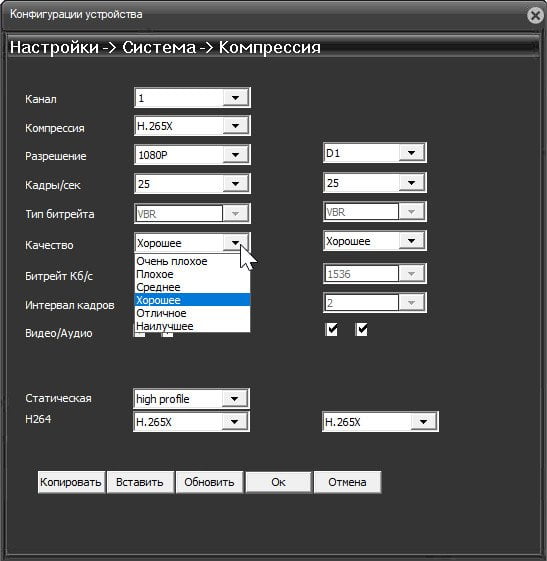This screenshot has height=561, width=547.
Task: Open the Канал channel dropdown
Action: click(192, 98)
